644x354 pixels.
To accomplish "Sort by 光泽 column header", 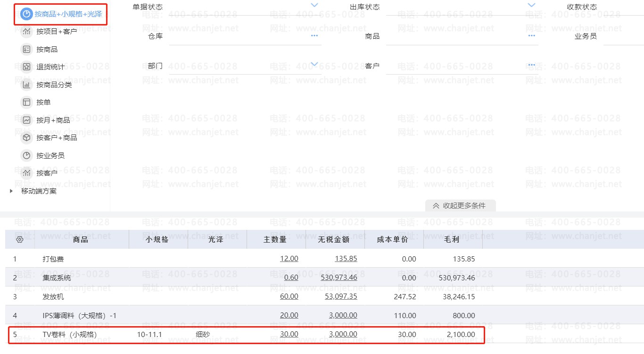I will (217, 239).
